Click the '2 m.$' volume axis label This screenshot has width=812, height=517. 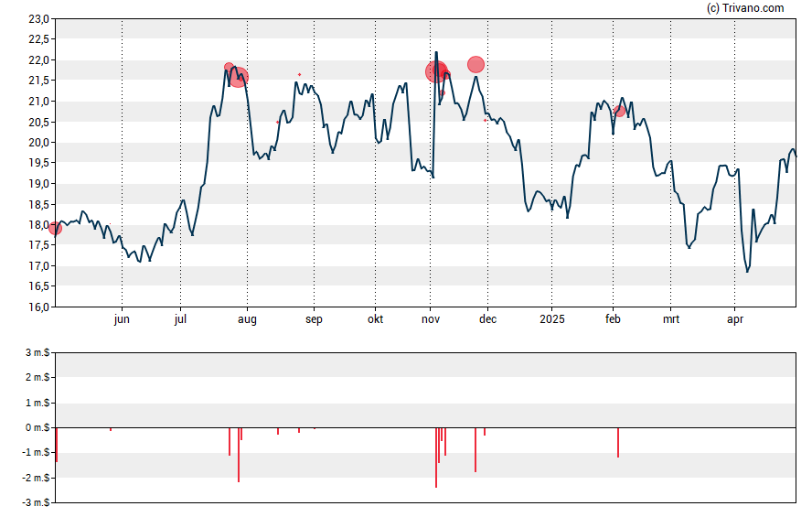tap(37, 377)
